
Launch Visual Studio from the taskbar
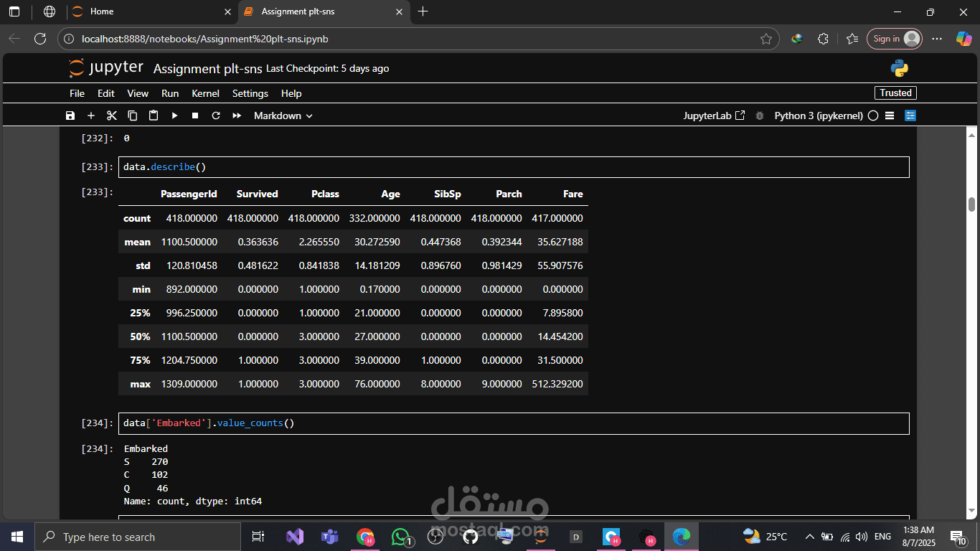point(295,537)
